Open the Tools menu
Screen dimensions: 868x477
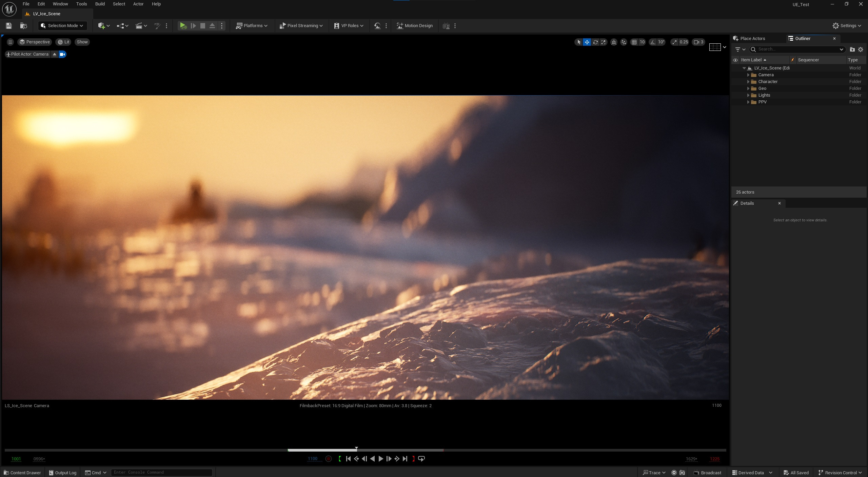click(x=81, y=4)
